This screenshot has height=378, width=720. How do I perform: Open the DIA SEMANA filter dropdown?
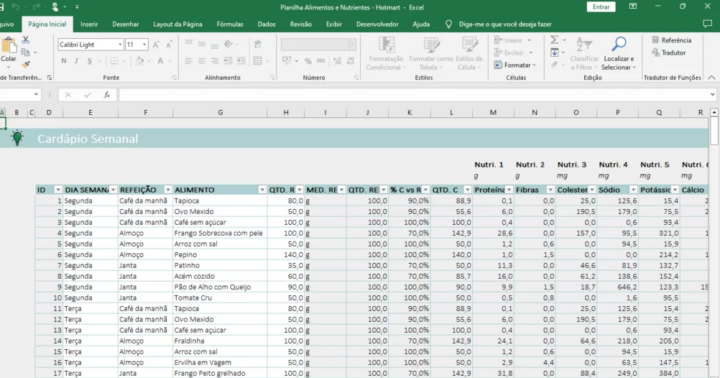112,190
